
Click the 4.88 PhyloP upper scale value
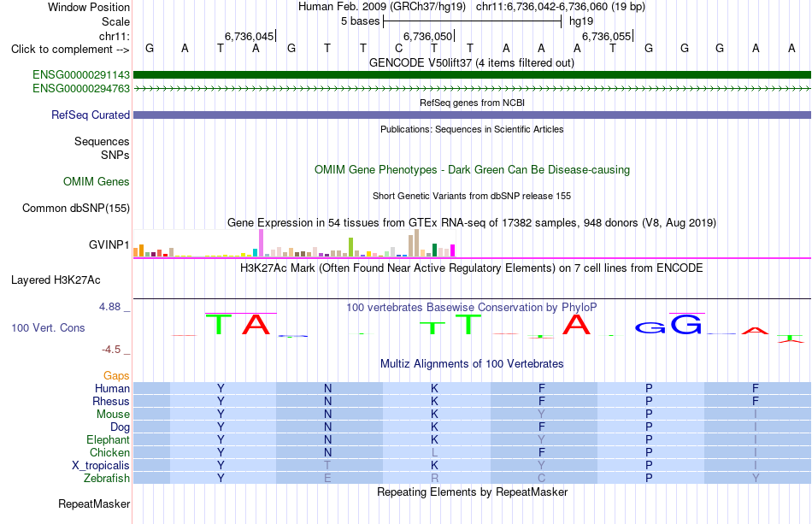(109, 307)
